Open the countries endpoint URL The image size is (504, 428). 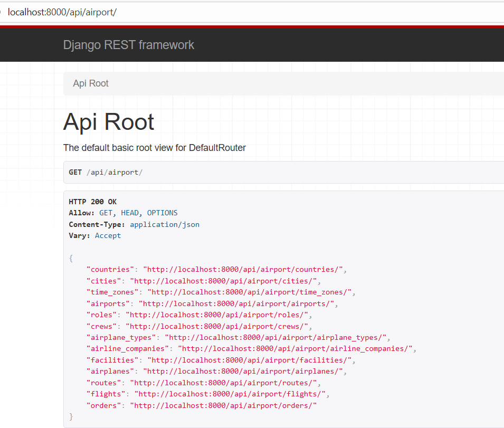244,270
